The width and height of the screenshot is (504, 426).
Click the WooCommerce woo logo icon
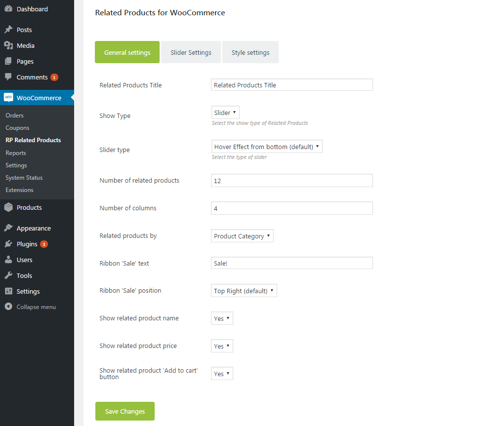pos(8,98)
